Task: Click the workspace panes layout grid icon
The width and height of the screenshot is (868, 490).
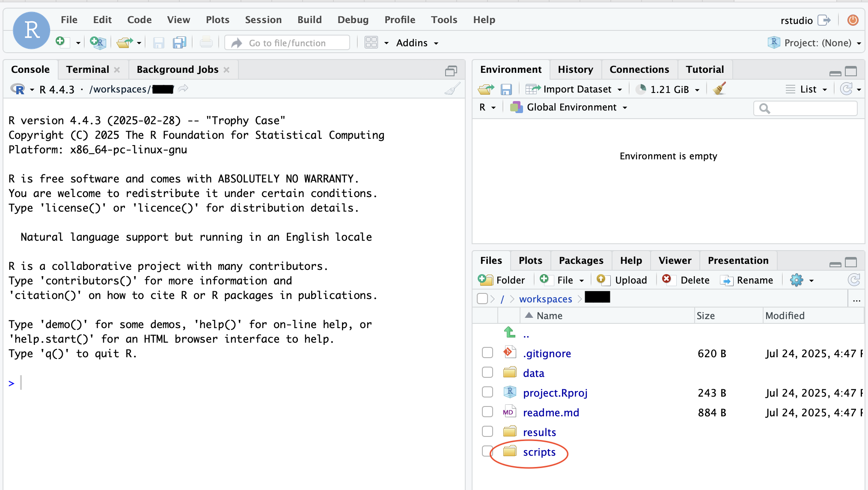Action: (371, 42)
